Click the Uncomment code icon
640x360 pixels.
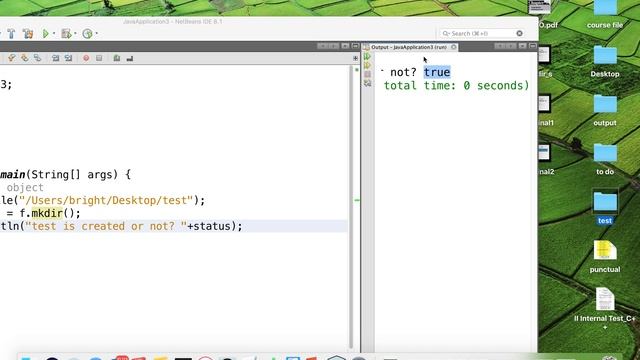pos(130,58)
